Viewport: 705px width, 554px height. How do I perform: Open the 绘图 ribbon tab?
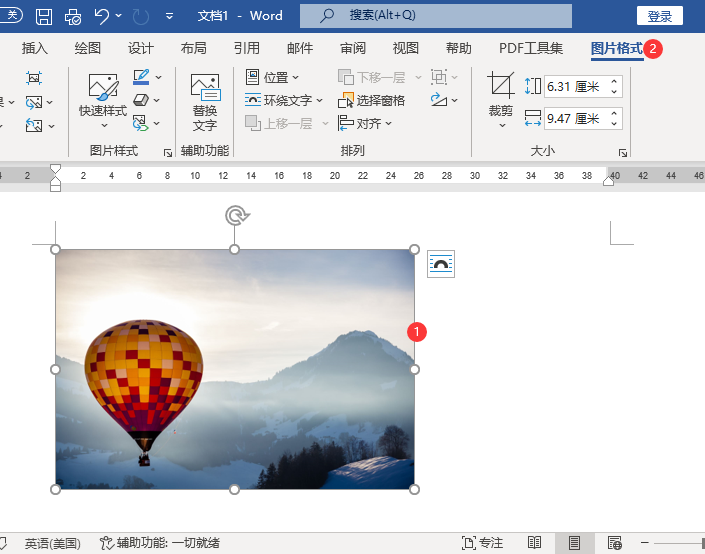click(x=88, y=48)
